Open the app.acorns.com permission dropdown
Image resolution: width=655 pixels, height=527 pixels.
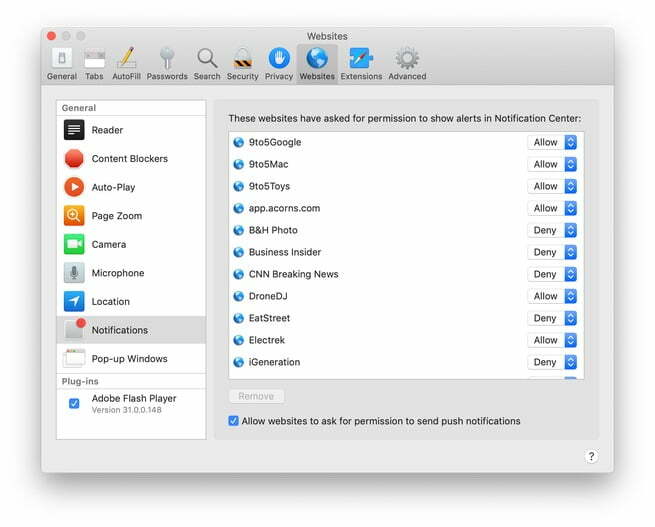pos(552,208)
